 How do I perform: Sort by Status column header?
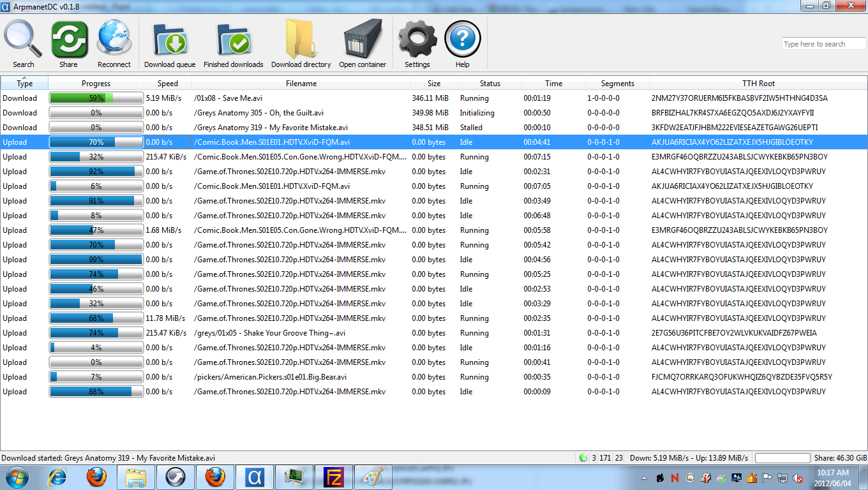[490, 84]
